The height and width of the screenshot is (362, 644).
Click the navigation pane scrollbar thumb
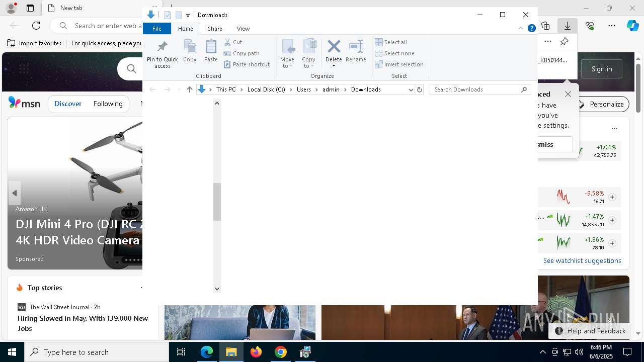pyautogui.click(x=217, y=202)
